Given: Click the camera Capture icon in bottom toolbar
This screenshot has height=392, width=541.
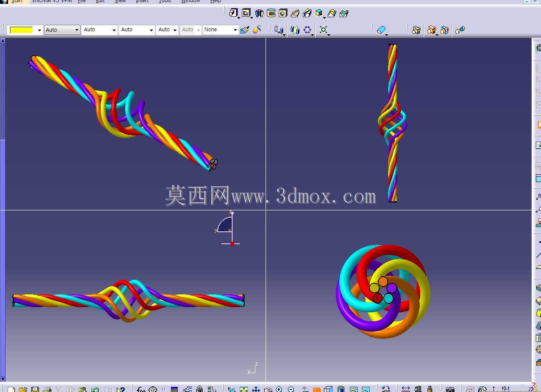Looking at the screenshot, I should tap(450, 389).
